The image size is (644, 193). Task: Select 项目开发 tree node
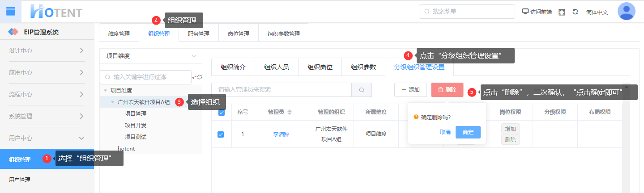[x=136, y=126]
